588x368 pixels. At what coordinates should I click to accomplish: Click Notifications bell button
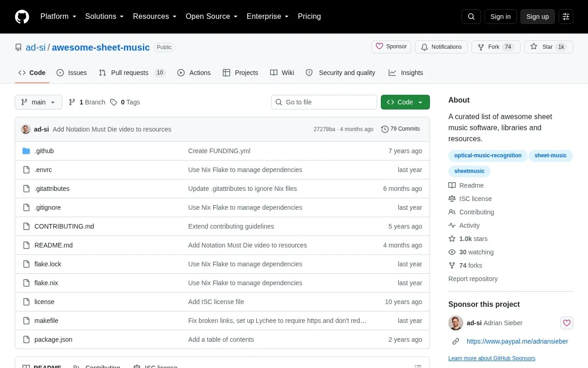point(441,47)
